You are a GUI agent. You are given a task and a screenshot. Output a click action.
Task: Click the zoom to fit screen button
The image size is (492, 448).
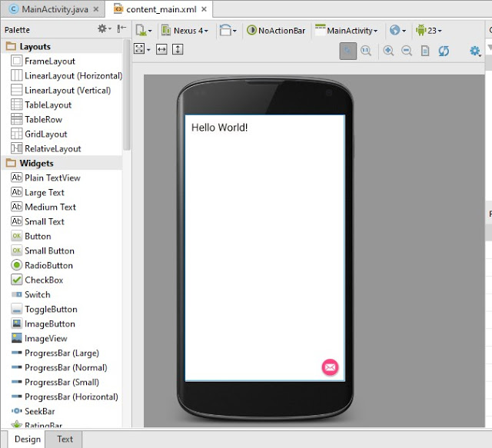tap(348, 51)
